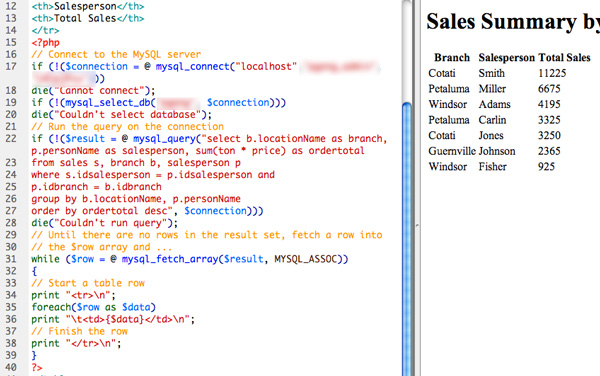Click "Jones" in the preview table
Screen dimensions: 600x376
(x=491, y=135)
